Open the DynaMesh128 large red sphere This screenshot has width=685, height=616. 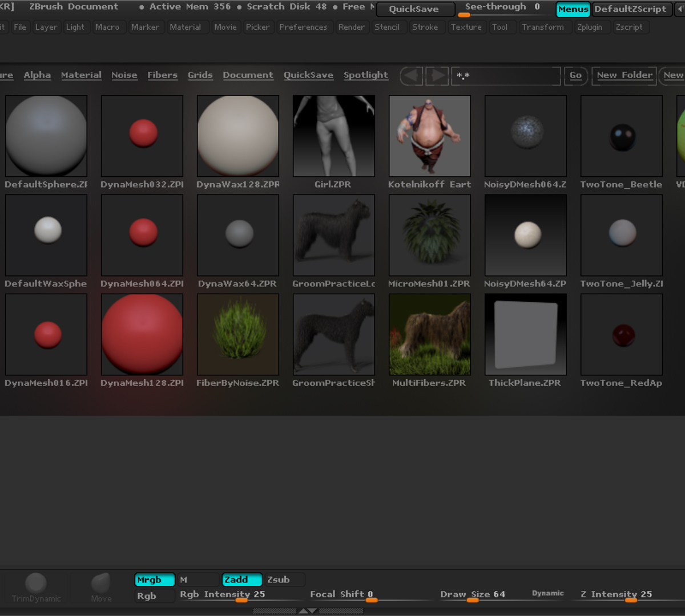point(142,334)
